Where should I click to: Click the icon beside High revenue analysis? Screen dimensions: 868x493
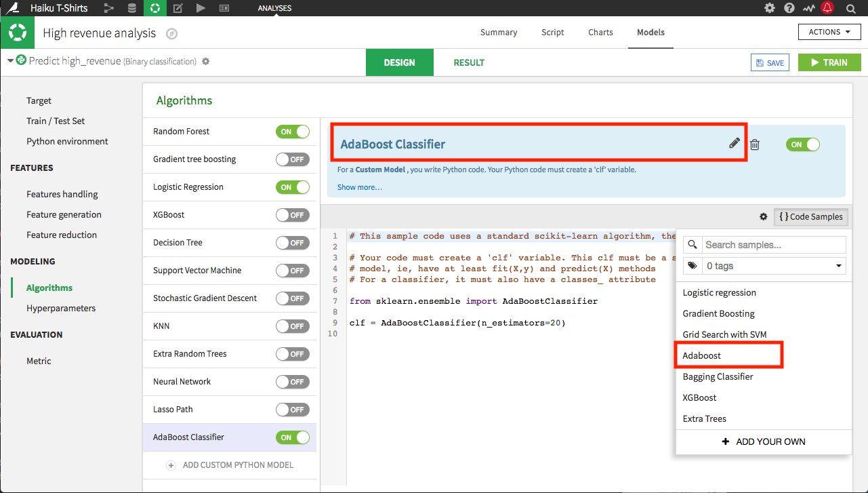pos(171,33)
